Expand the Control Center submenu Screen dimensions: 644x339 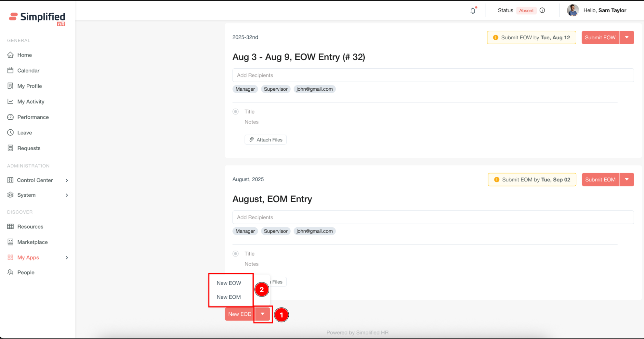(67, 180)
